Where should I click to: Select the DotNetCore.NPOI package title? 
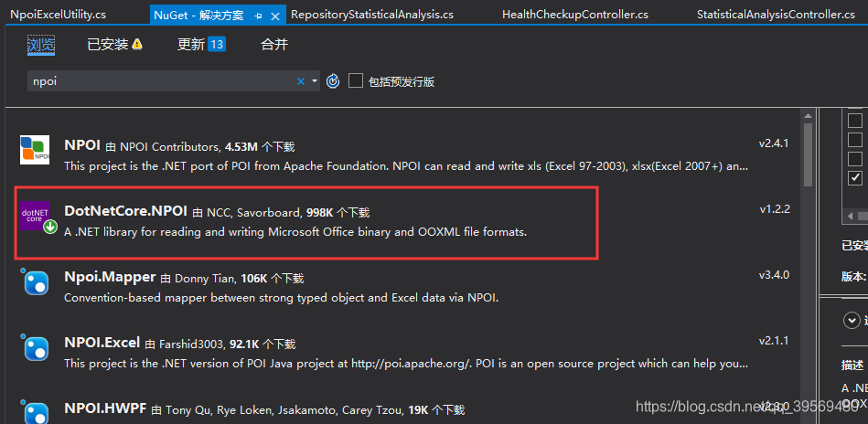(125, 210)
